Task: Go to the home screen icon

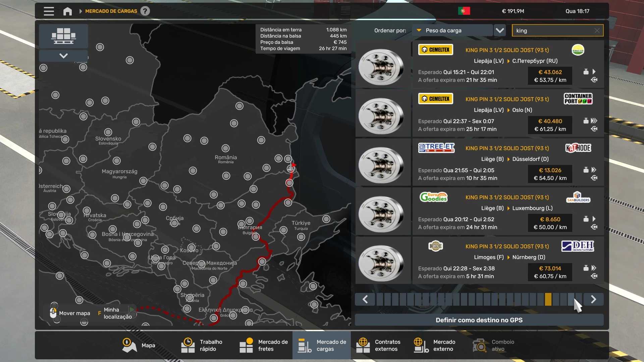Action: [x=67, y=11]
